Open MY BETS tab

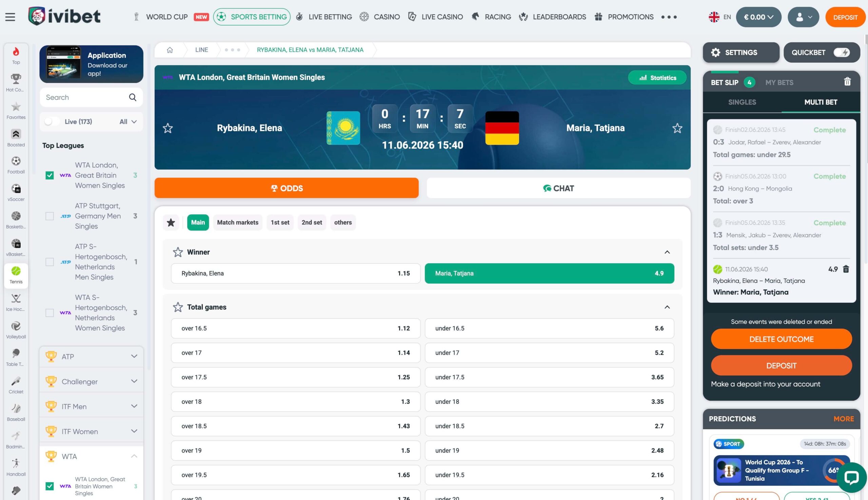tap(779, 83)
